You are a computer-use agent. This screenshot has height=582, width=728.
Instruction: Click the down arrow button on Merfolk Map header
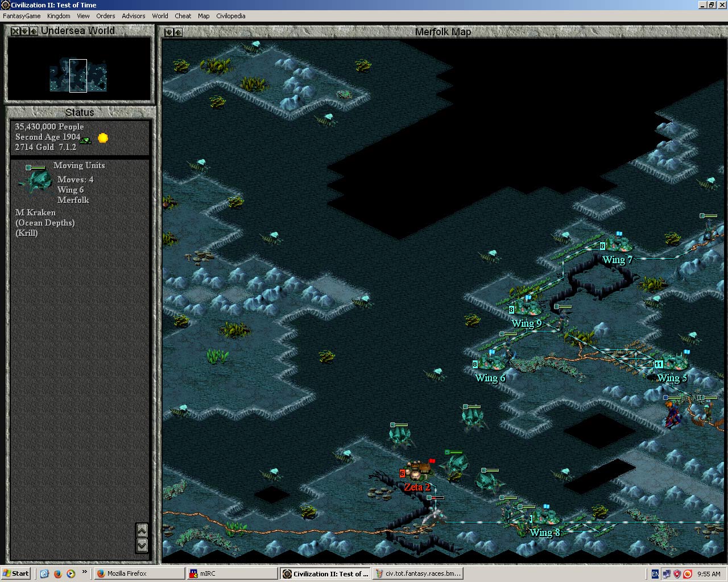169,32
